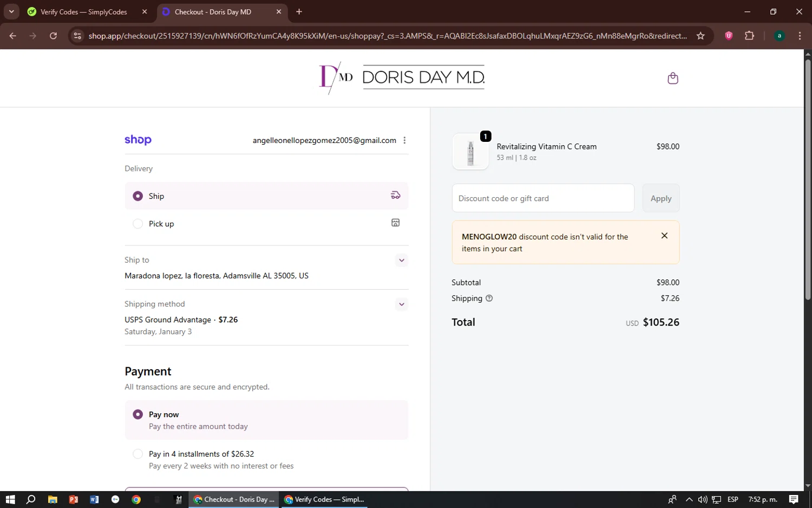Expand the Shipping method section

click(x=402, y=304)
